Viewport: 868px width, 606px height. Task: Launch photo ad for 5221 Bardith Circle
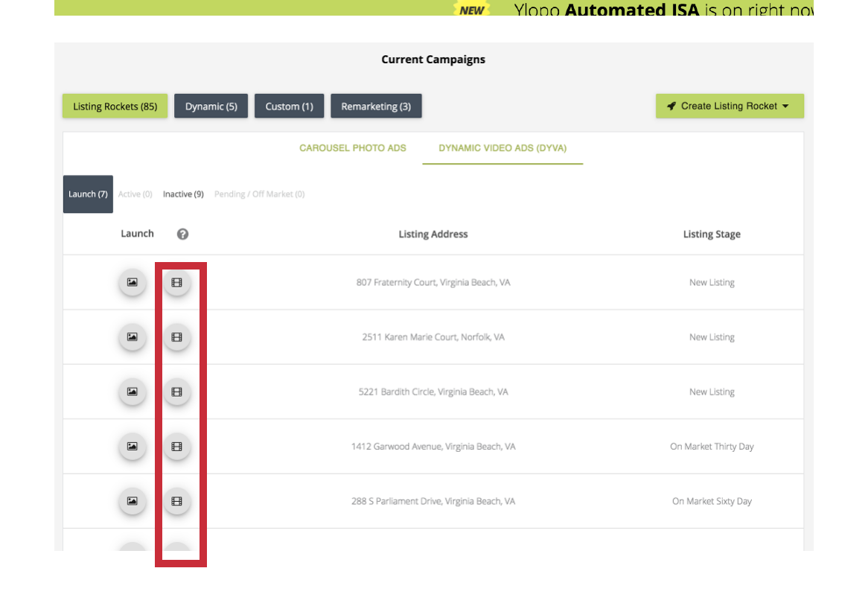132,392
